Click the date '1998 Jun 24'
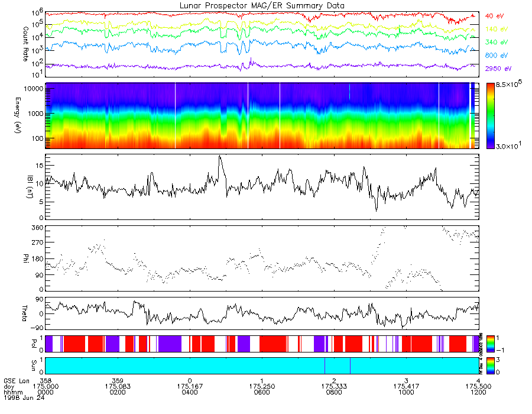Screen dimensions: 532x414 24,397
